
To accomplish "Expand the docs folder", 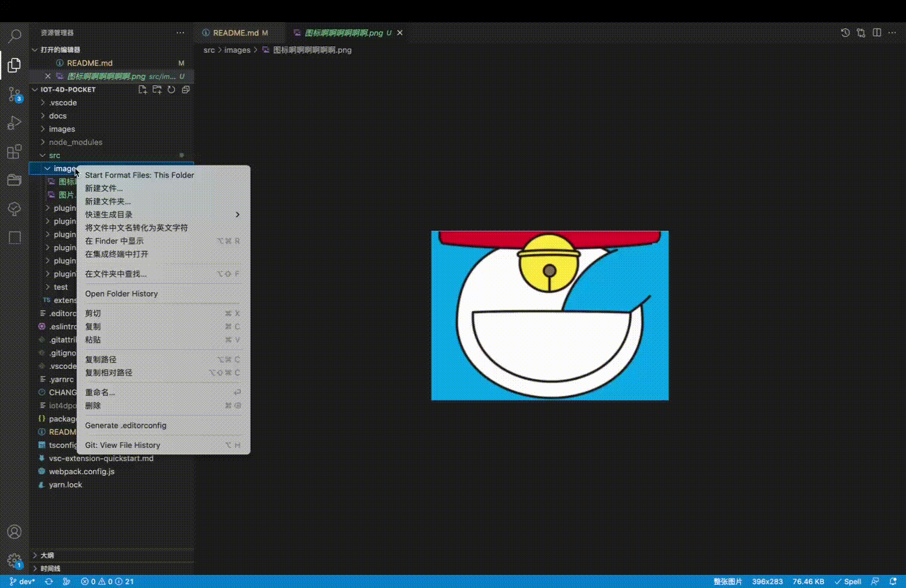I will tap(113, 116).
